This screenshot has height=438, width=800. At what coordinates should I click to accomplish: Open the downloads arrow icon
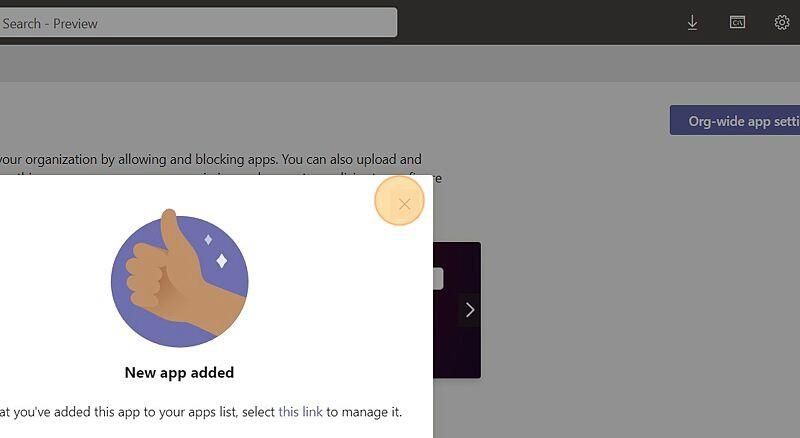[x=692, y=22]
